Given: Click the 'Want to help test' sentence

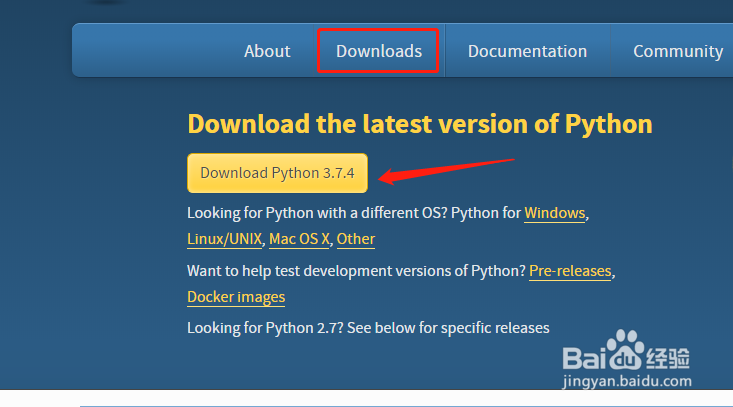Looking at the screenshot, I should [356, 271].
